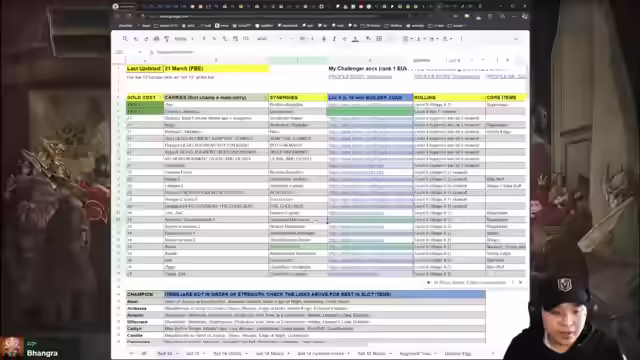Toggle bold formatting
Image resolution: width=640 pixels, height=360 pixels.
(x=324, y=39)
